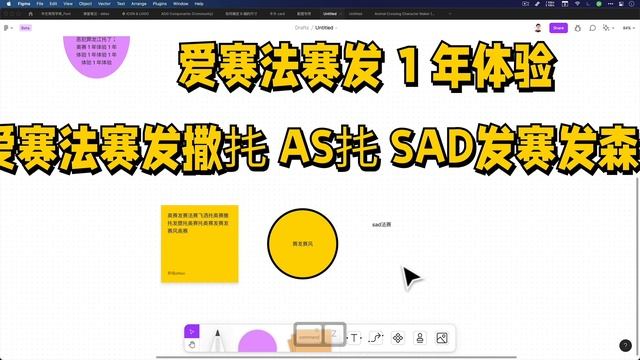Image resolution: width=640 pixels, height=360 pixels.
Task: Select the long second yellow headline text
Action: click(320, 149)
